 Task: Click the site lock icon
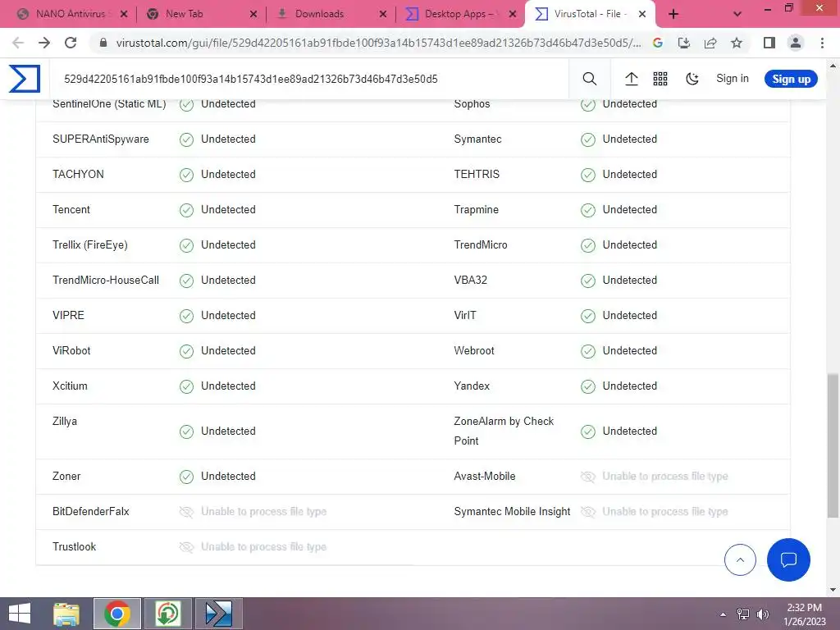click(x=103, y=43)
